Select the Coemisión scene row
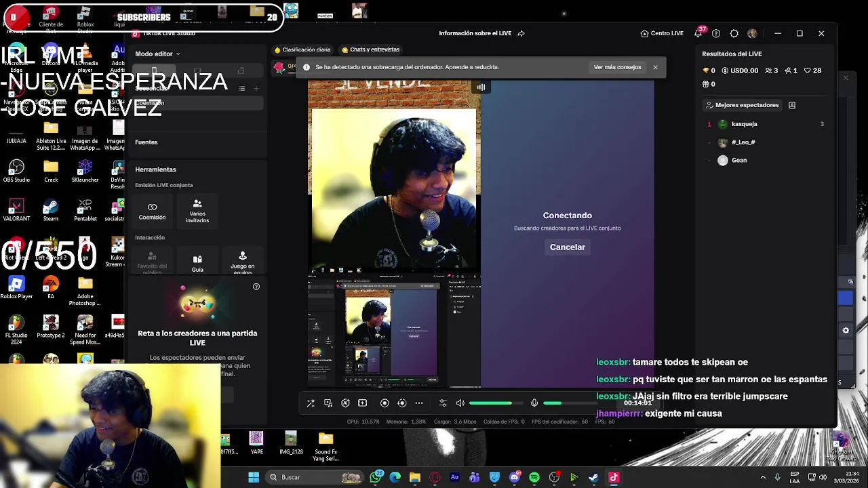Viewport: 868px width, 488px height. 198,103
